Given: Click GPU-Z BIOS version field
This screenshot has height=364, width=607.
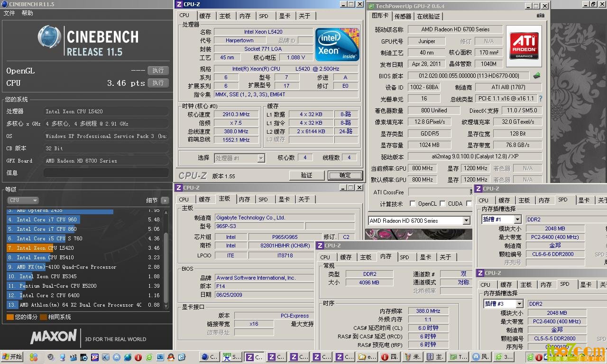Looking at the screenshot, I should tap(469, 76).
